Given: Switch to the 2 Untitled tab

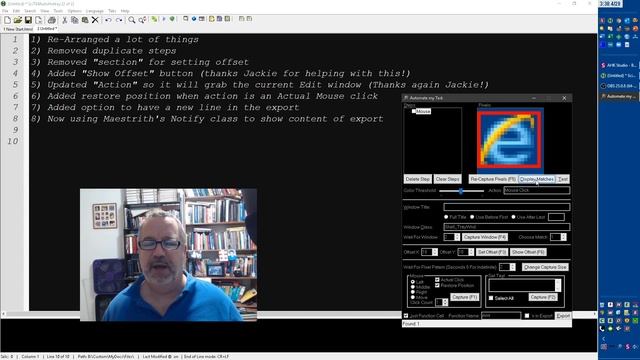Looking at the screenshot, I should 47,29.
